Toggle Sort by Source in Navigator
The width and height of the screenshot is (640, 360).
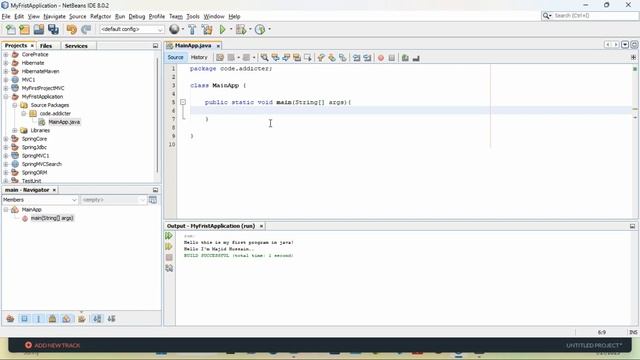coord(111,319)
